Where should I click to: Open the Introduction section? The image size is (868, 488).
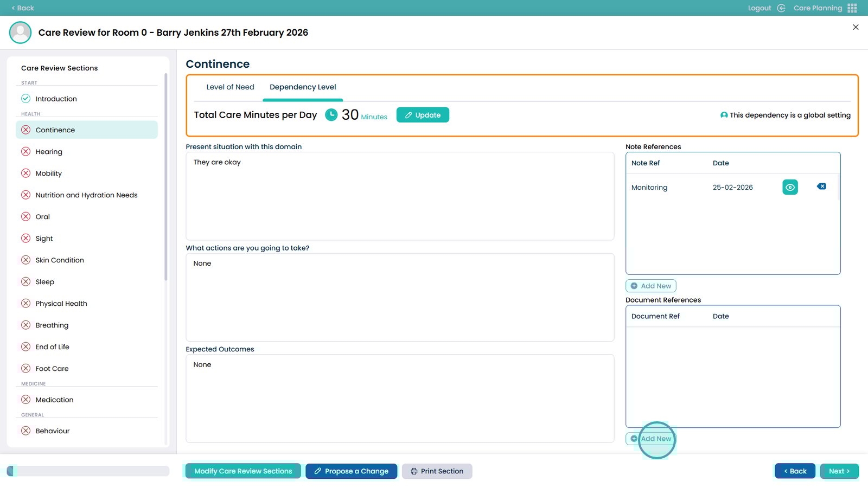point(56,99)
